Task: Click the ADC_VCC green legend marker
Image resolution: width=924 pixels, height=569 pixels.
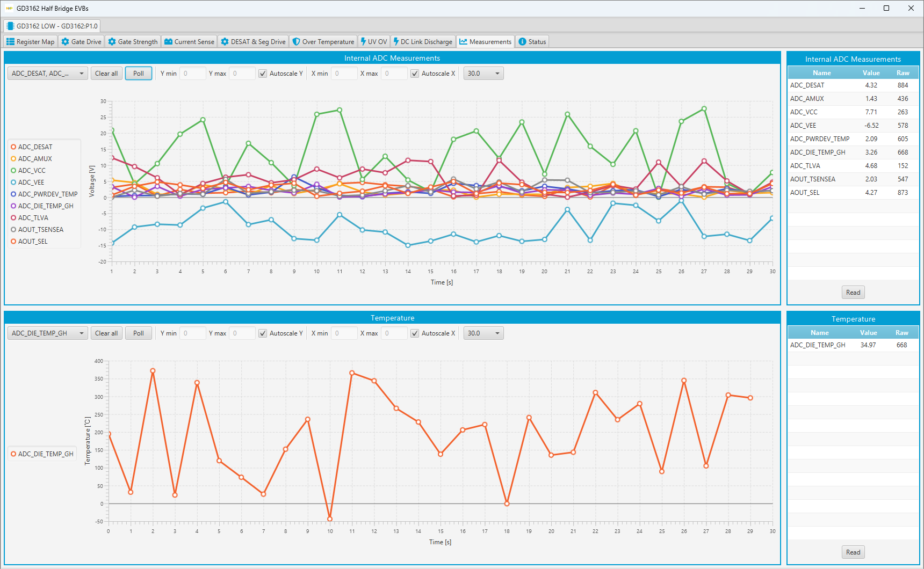Action: click(x=13, y=171)
